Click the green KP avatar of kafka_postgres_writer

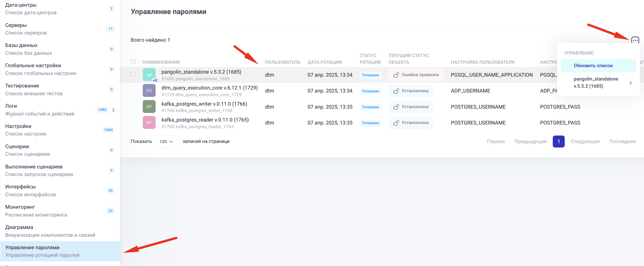[149, 107]
